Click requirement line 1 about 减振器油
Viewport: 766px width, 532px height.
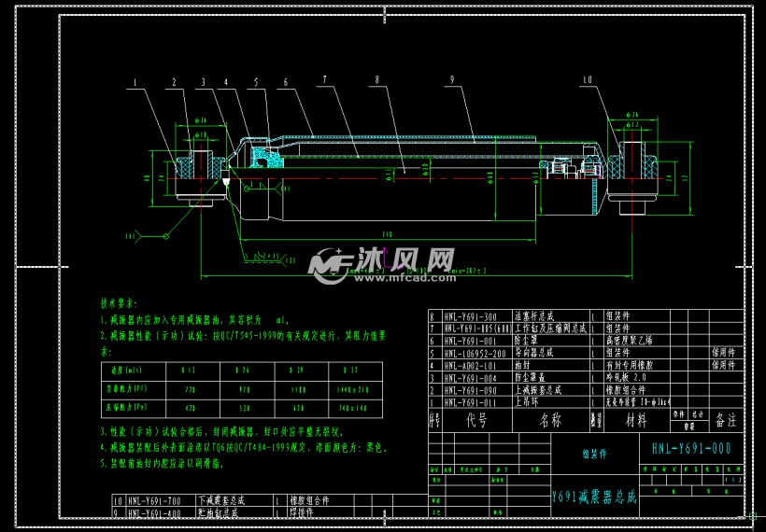click(x=195, y=321)
